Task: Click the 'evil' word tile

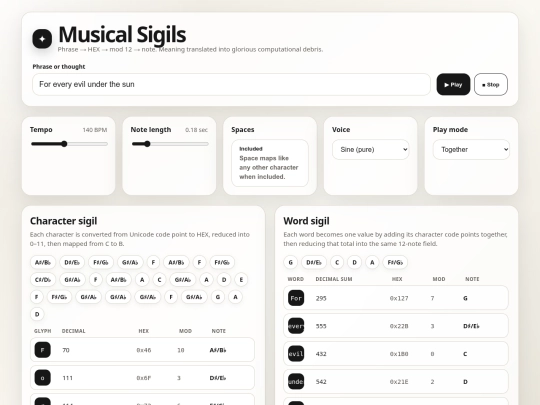Action: tap(296, 354)
